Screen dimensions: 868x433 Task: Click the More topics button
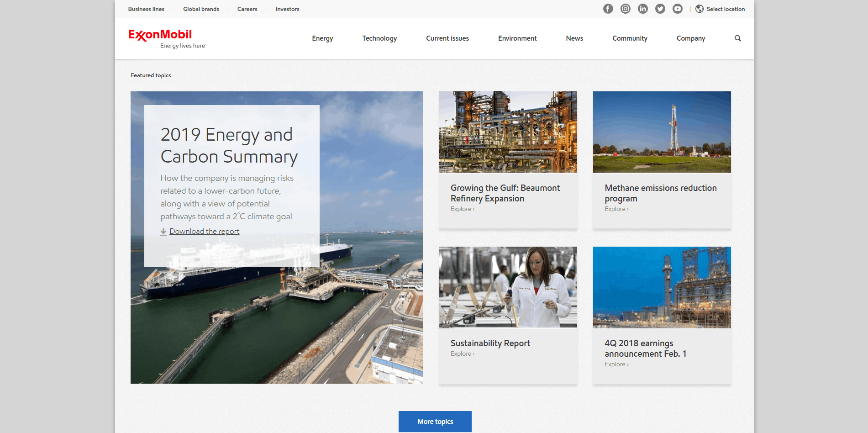point(435,422)
